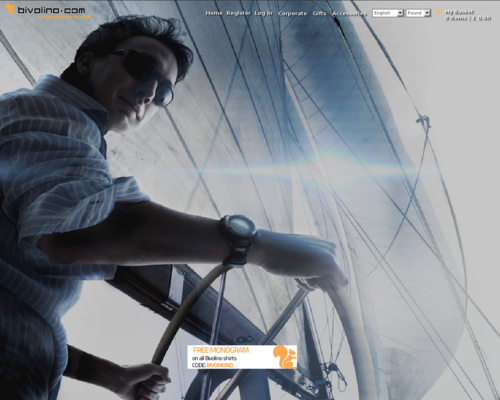Click the Free Monogram promo banner

(242, 357)
